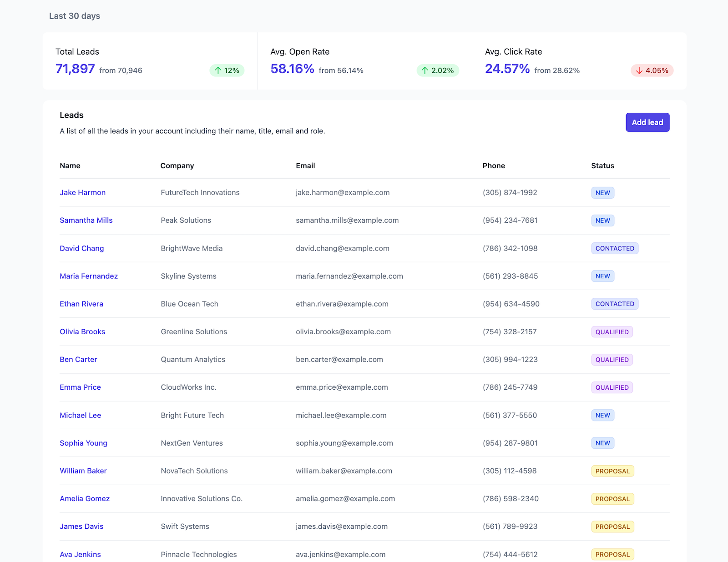Click the QUALIFIED badge for Emma Price

tap(612, 387)
